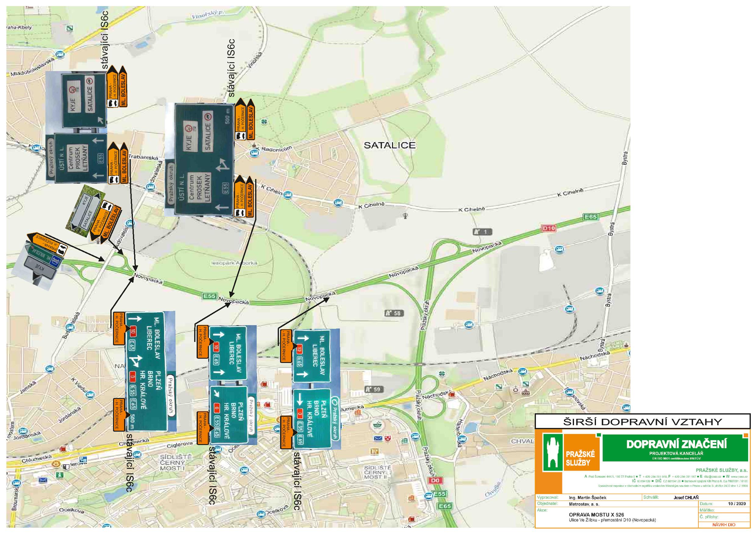Click the Ciglerova street label

click(x=179, y=444)
